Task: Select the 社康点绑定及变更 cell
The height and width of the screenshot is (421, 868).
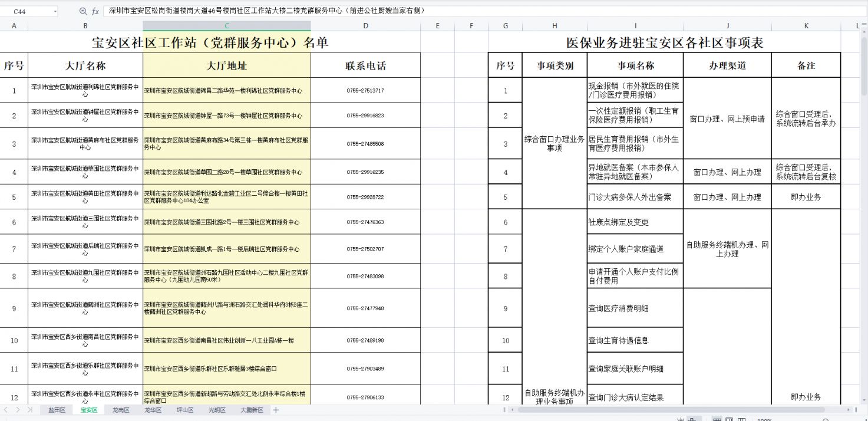Action: [635, 222]
